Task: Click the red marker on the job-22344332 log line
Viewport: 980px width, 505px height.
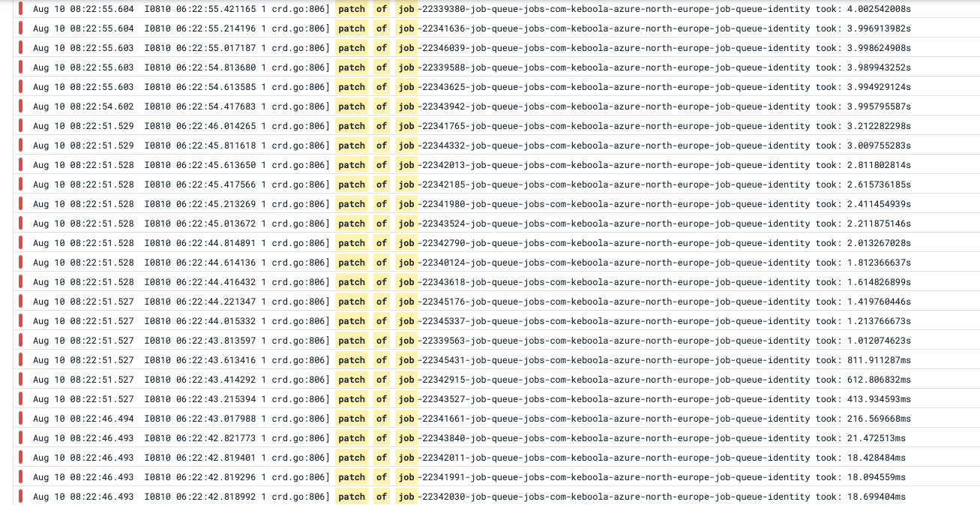Action: [x=20, y=146]
